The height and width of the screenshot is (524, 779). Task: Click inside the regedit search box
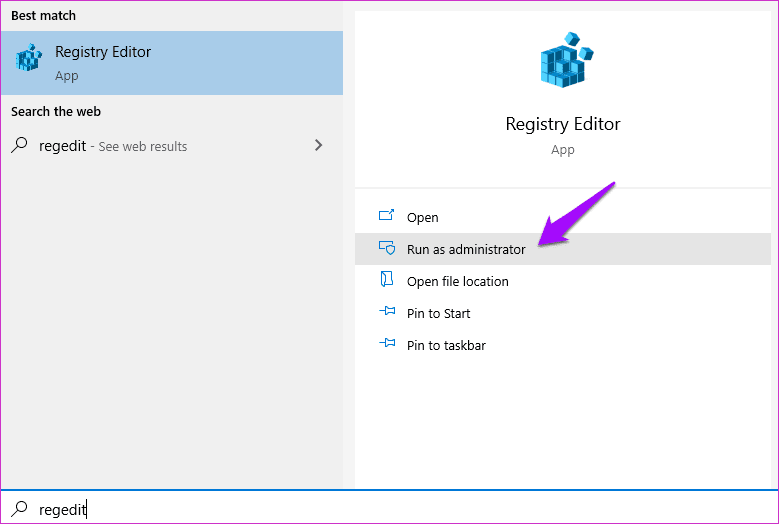tap(390, 509)
